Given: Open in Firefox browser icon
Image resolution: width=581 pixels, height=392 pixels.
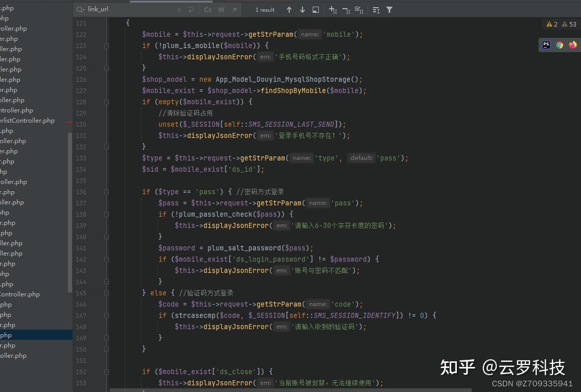Looking at the screenshot, I should 573,45.
